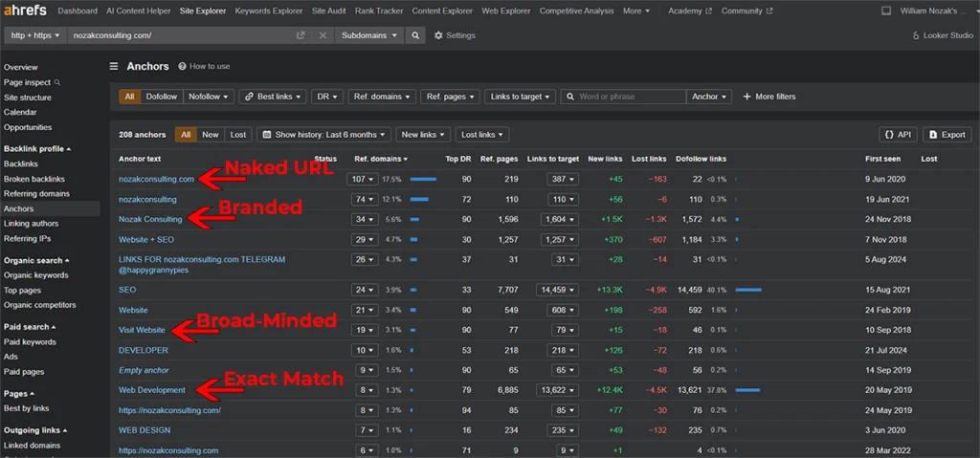
Task: Open the Best links dropdown
Action: tap(273, 97)
